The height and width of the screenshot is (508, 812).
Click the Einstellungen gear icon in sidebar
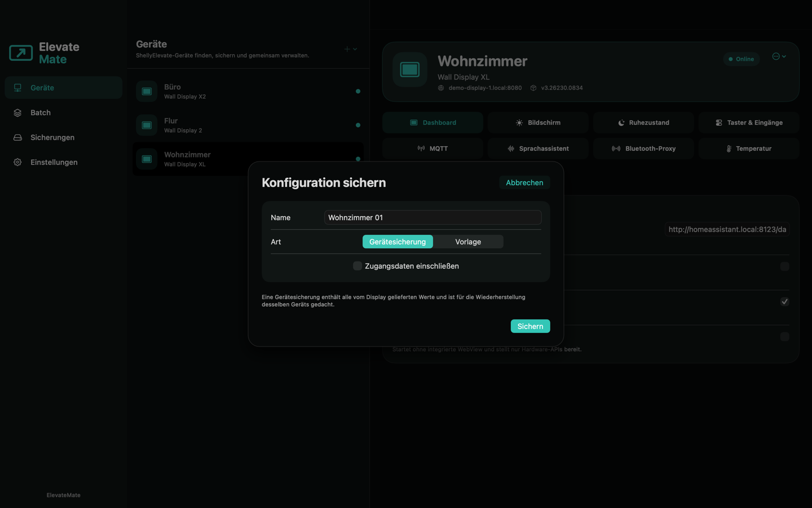[17, 162]
